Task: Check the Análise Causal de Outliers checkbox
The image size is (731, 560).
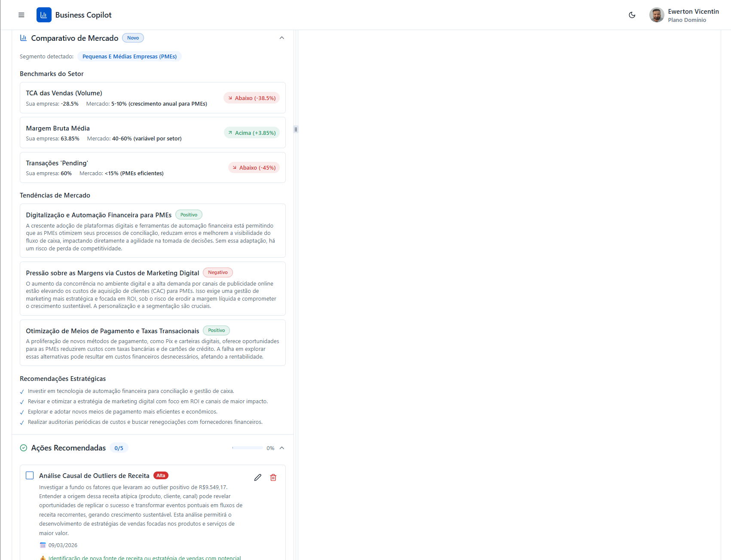Action: [30, 475]
